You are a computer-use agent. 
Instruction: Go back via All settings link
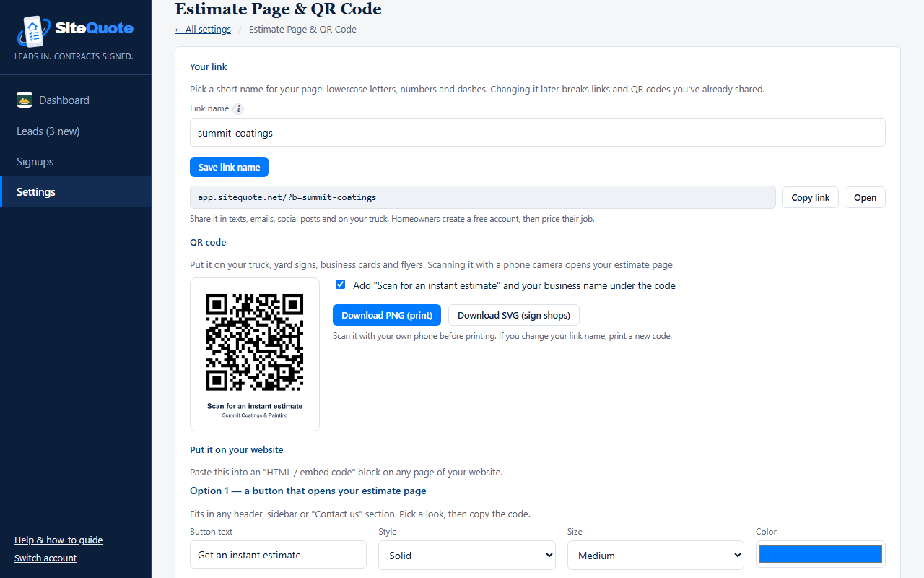pos(203,30)
